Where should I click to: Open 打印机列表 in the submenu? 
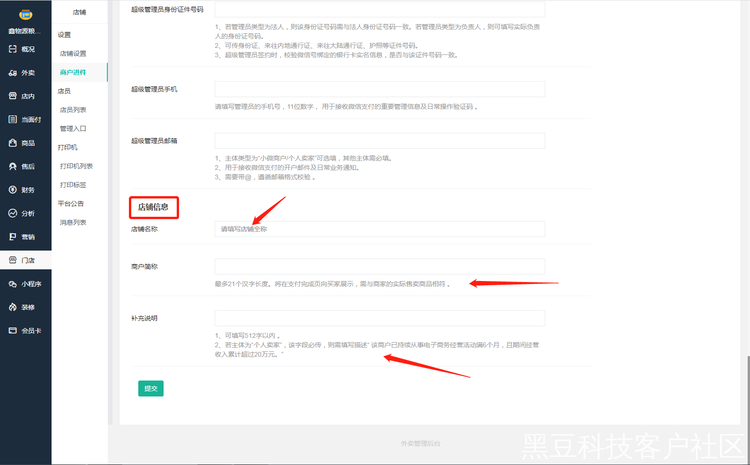click(x=76, y=166)
